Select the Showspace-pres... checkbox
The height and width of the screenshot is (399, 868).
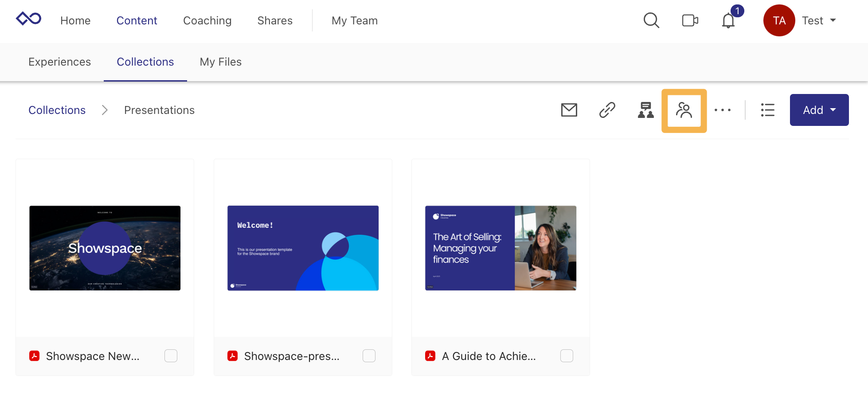click(x=369, y=356)
